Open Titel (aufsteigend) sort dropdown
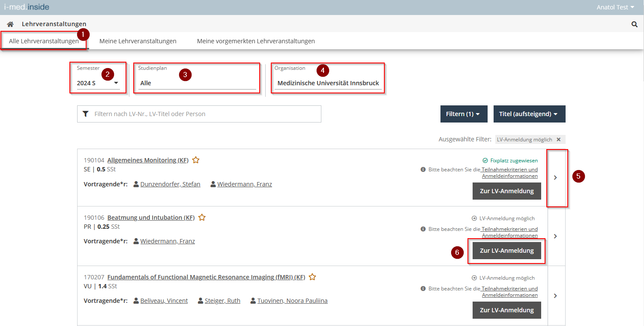Screen dimensions: 644x326 [530, 114]
